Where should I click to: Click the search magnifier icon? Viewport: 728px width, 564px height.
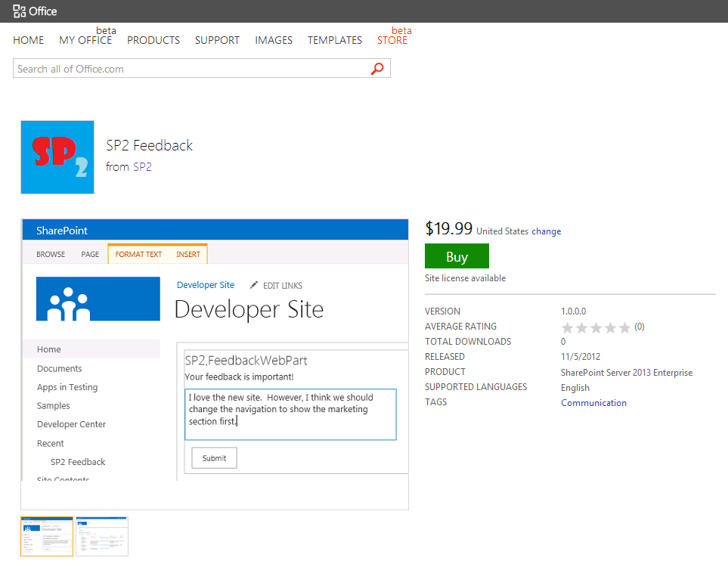click(x=377, y=69)
